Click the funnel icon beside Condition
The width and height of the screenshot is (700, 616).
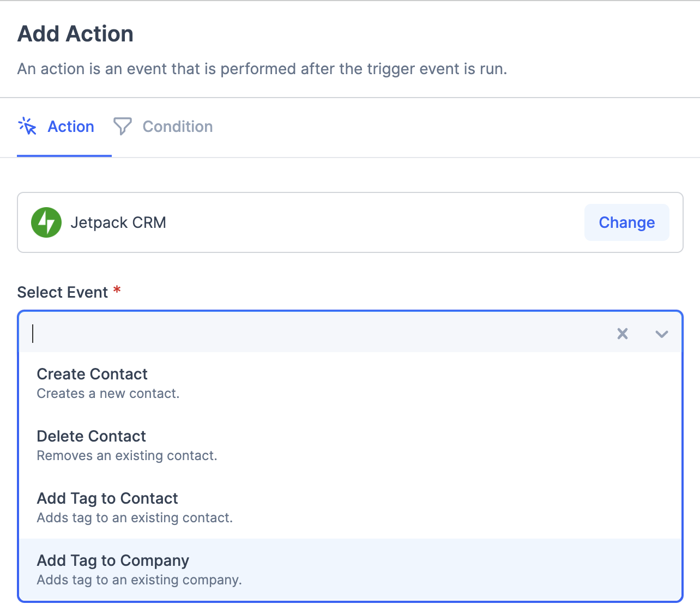[122, 126]
